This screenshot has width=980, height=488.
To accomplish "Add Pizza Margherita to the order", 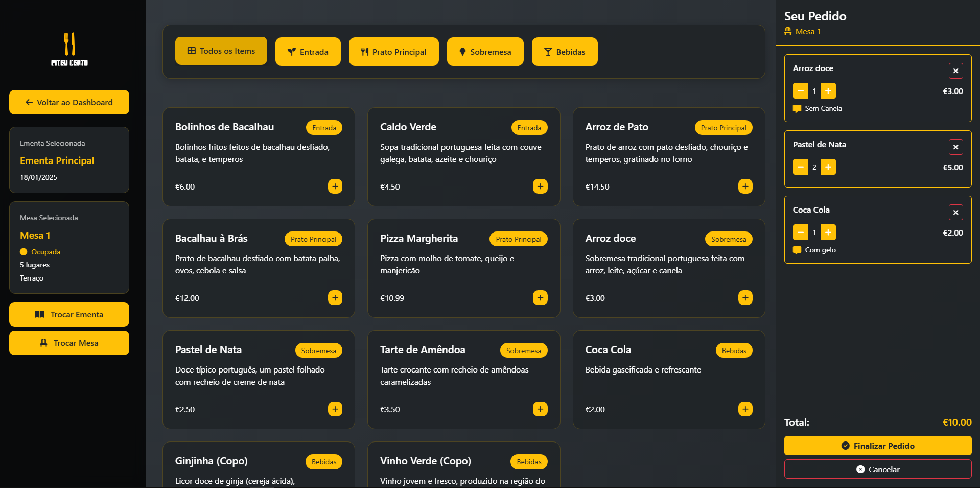I will pyautogui.click(x=540, y=298).
